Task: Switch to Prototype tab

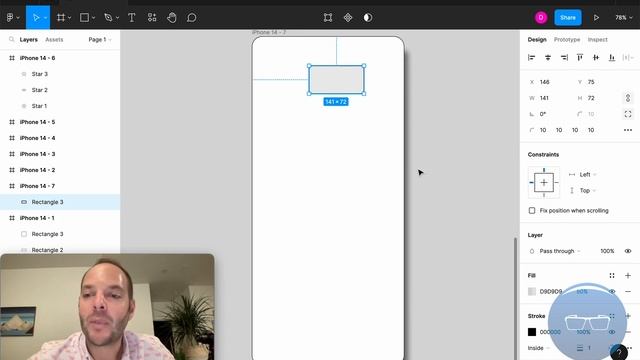Action: pos(567,40)
